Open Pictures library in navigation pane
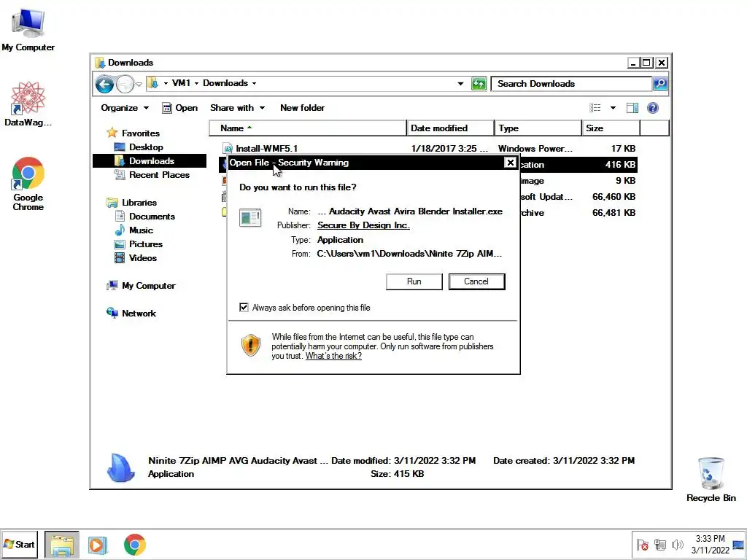The height and width of the screenshot is (560, 747). (x=146, y=244)
